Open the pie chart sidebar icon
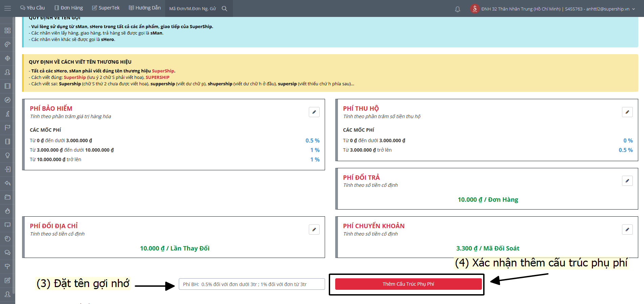Screen dimensions: 644x304 [x=7, y=239]
